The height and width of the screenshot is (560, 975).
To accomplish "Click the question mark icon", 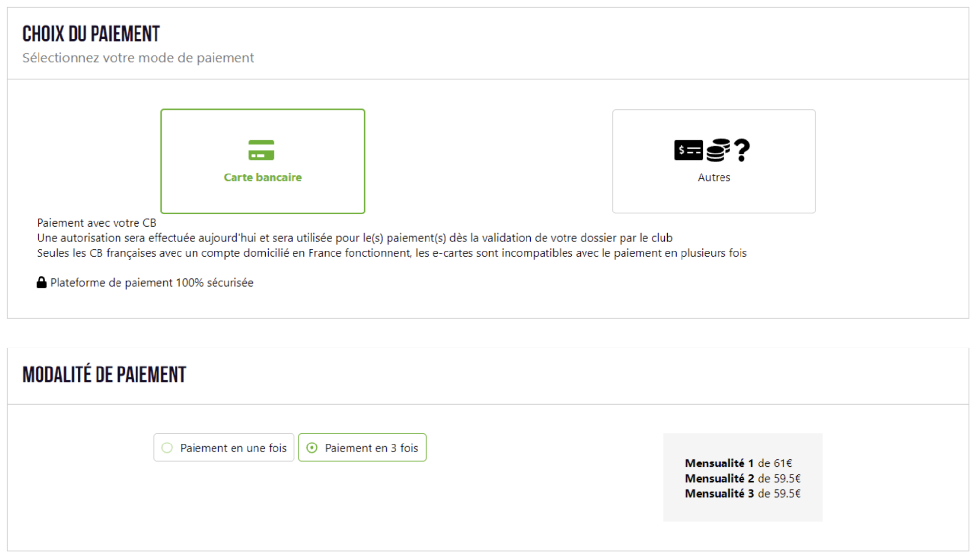I will pyautogui.click(x=742, y=150).
